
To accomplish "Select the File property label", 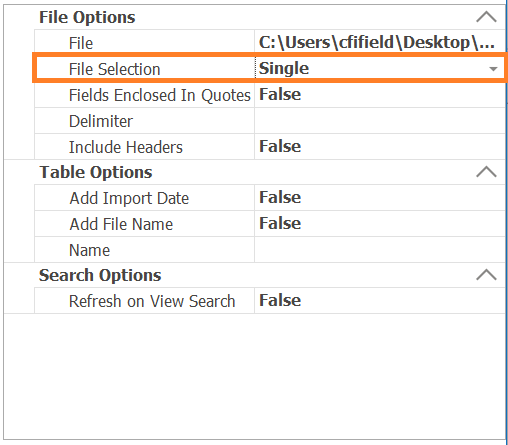I will coord(81,43).
